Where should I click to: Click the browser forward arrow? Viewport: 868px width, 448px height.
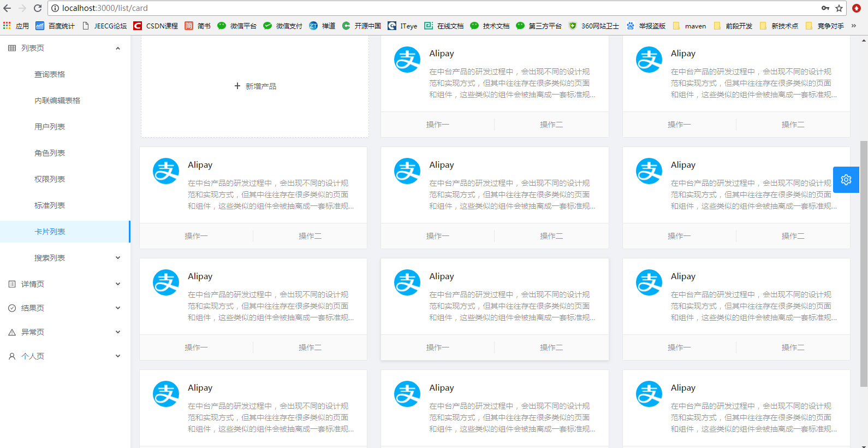pos(22,8)
